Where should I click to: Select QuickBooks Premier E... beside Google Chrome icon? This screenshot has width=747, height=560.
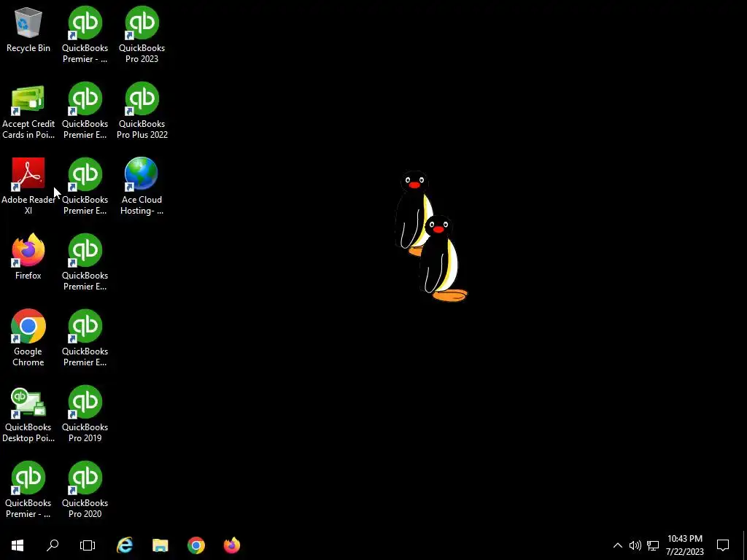(85, 338)
